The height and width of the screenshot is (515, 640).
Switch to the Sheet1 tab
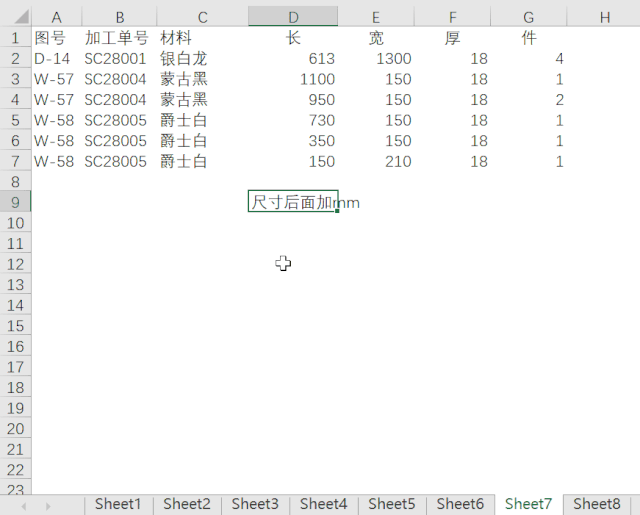point(118,504)
